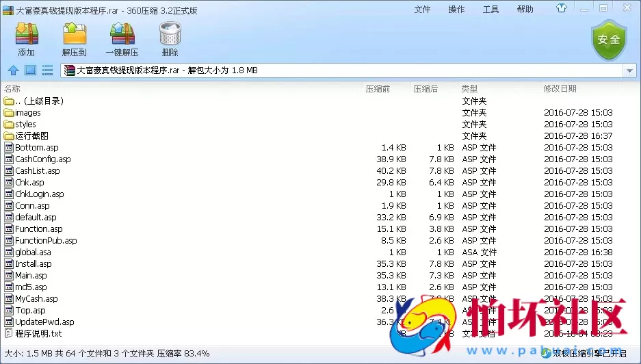Click the 添加 (Add) toolbar icon
641x364 pixels.
27,34
